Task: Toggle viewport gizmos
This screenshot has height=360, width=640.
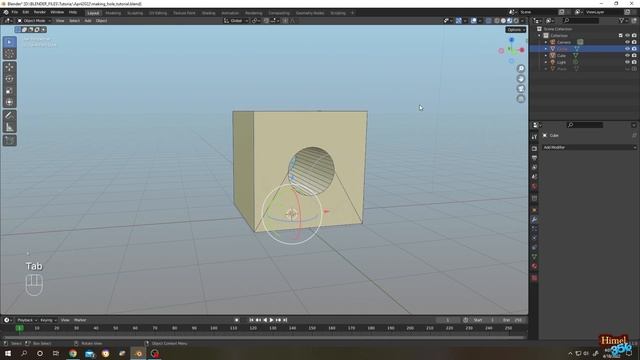Action: click(459, 21)
